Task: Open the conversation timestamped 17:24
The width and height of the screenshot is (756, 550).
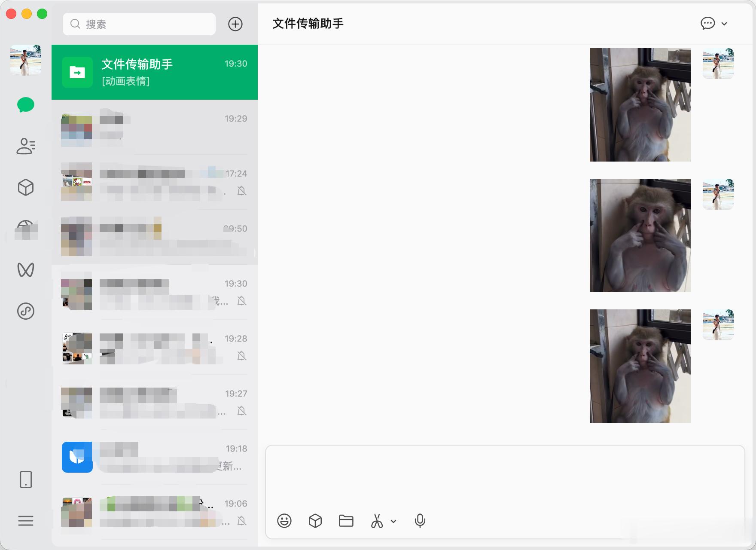Action: [155, 182]
